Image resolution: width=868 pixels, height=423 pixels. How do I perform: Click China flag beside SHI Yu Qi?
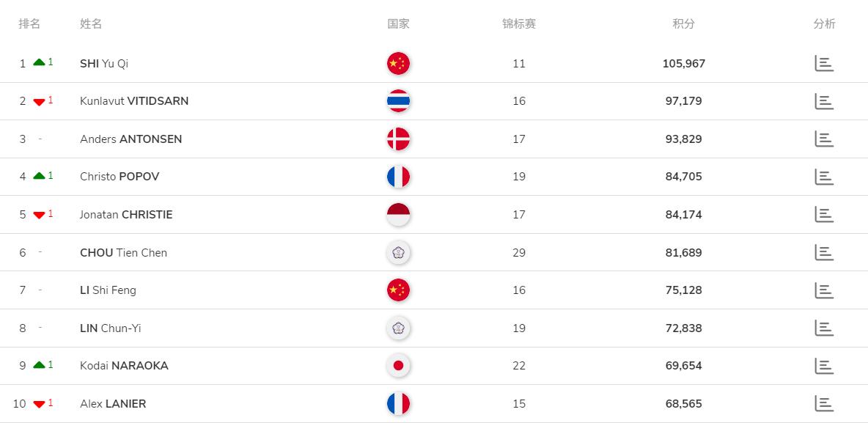pos(398,64)
